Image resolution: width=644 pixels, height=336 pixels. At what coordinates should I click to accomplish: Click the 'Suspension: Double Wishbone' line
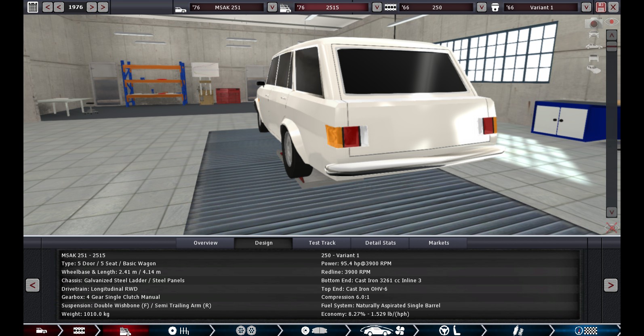point(136,305)
